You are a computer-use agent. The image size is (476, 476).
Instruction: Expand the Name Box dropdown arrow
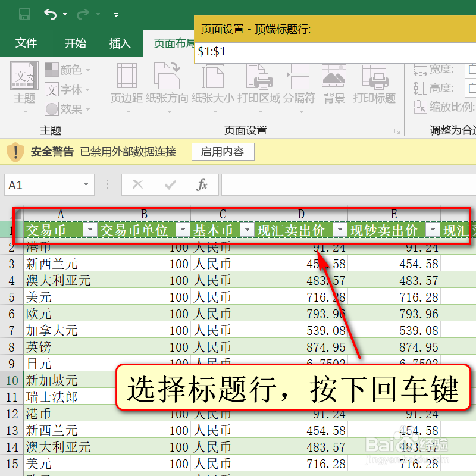tap(84, 185)
